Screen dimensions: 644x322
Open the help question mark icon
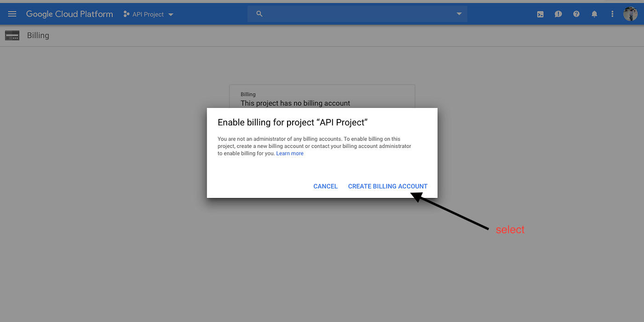click(576, 14)
